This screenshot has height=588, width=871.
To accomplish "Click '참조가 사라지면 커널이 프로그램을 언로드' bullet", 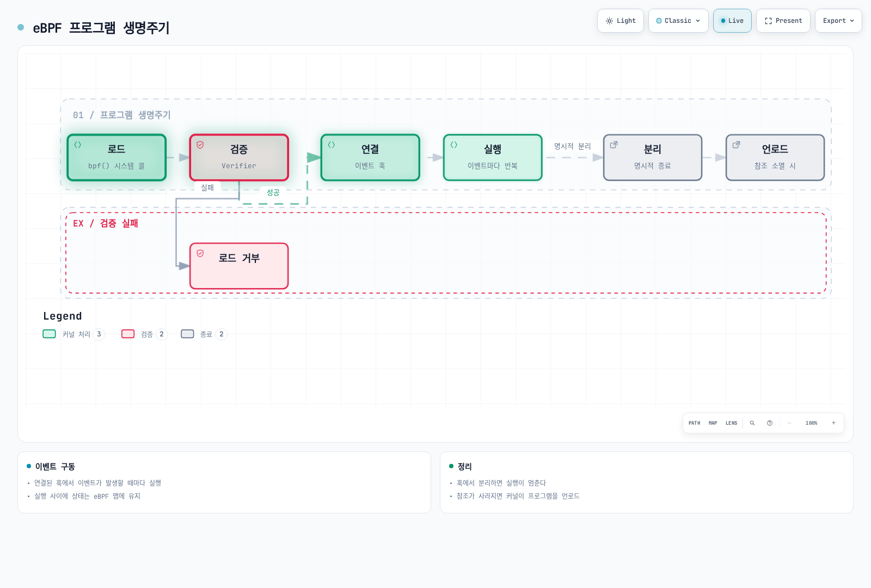I will point(518,496).
